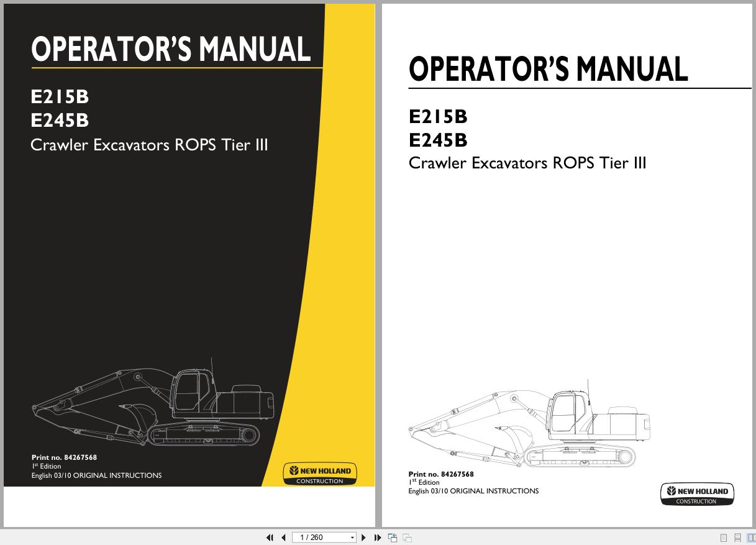Click the previous view (go back) icon

click(x=393, y=537)
